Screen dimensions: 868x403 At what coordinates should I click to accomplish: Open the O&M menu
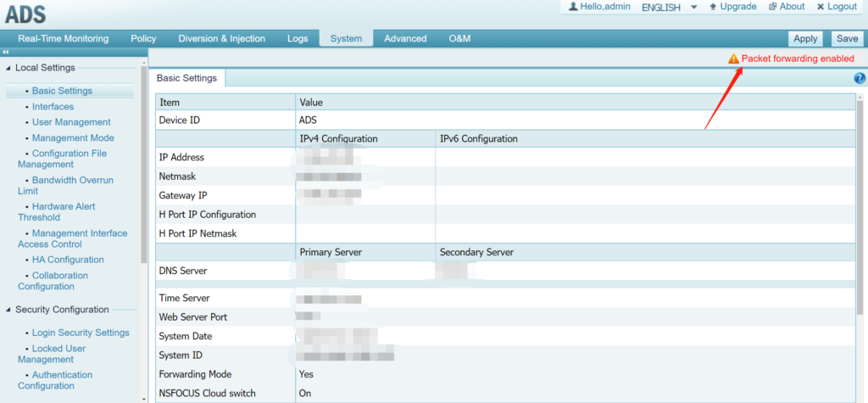(x=459, y=39)
